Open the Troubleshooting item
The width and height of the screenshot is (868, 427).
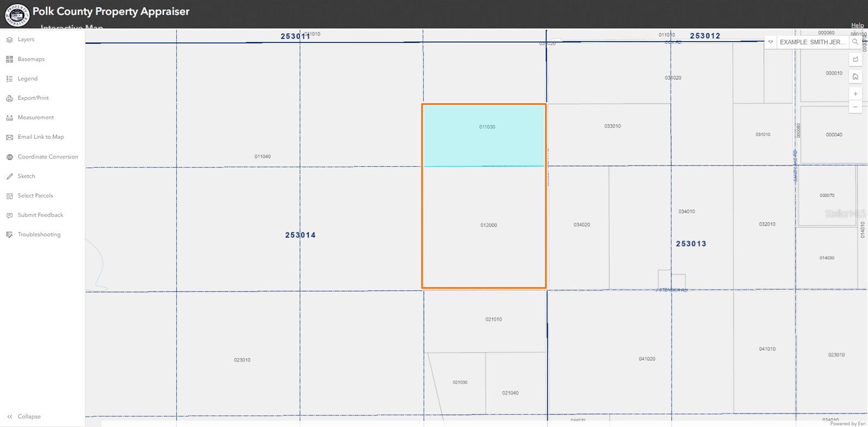pos(39,235)
